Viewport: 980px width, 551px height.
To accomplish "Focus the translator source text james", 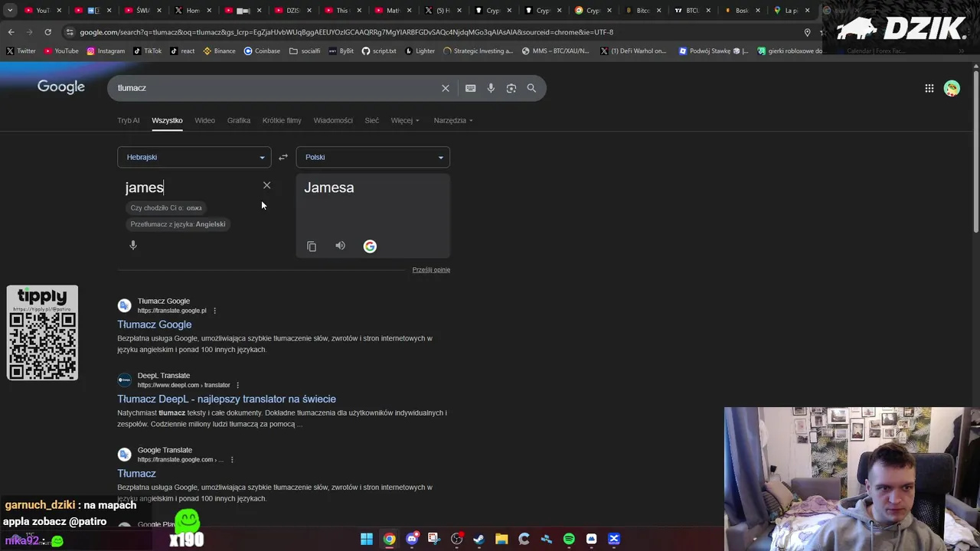I will 145,187.
